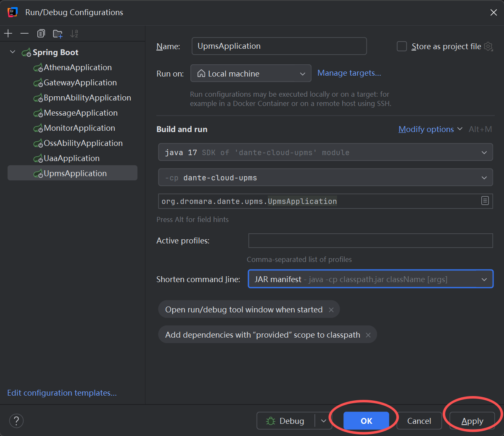Enable the Store as project file checkbox
Viewport: 504px width, 436px height.
[402, 46]
